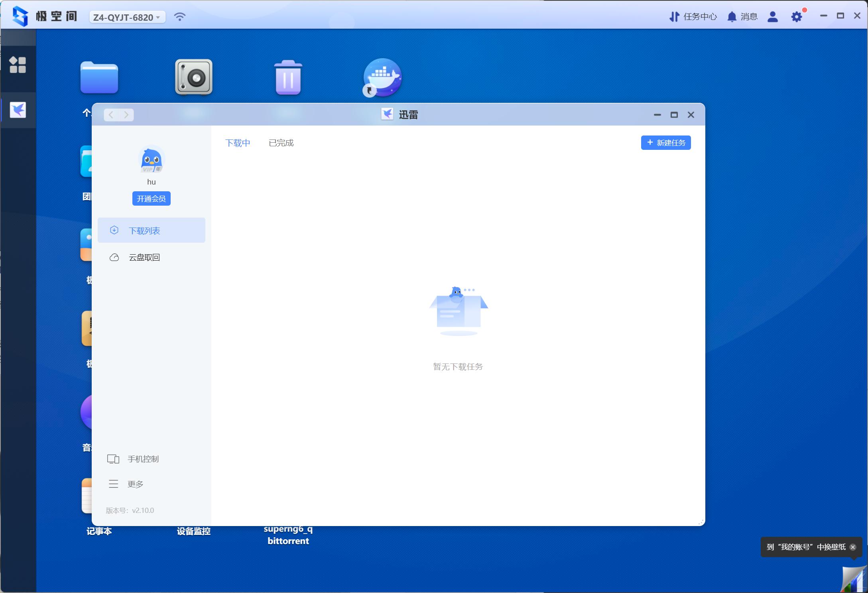Click the Xunlei user avatar
868x593 pixels.
[x=151, y=159]
